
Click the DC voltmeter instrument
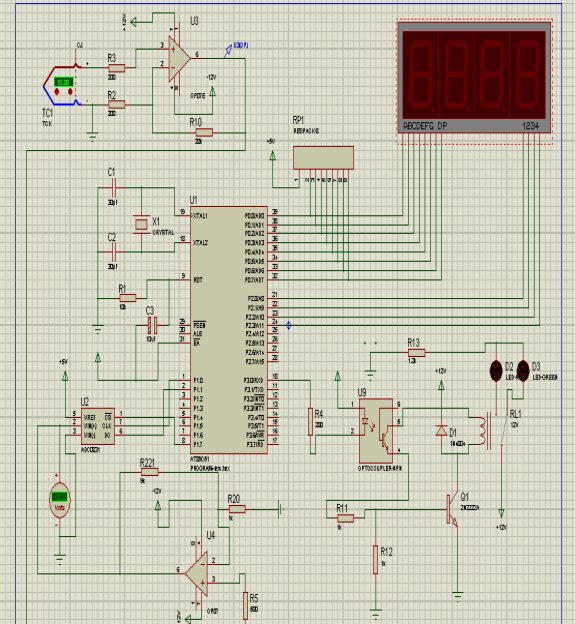(x=60, y=499)
